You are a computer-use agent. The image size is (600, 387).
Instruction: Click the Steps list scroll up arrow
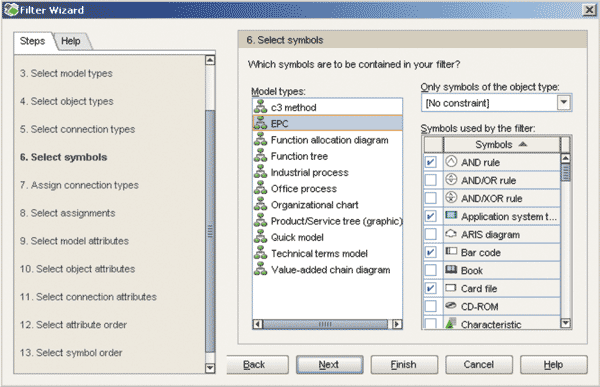[x=210, y=60]
